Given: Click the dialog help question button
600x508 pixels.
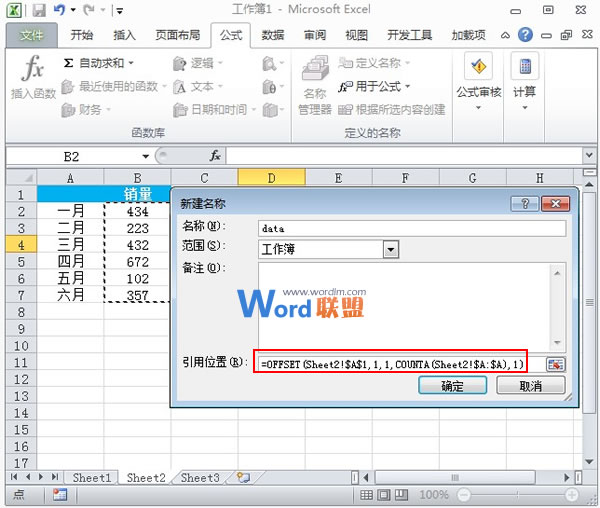Looking at the screenshot, I should (x=525, y=204).
